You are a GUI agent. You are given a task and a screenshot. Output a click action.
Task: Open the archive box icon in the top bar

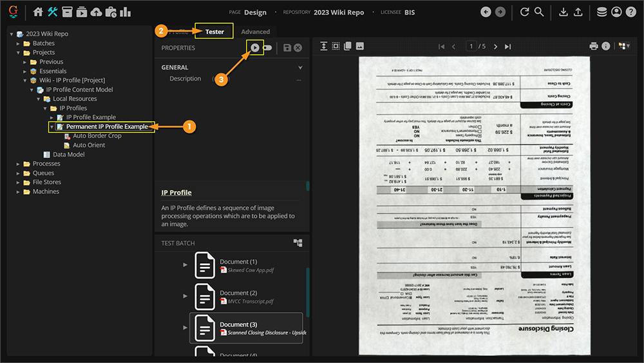67,12
